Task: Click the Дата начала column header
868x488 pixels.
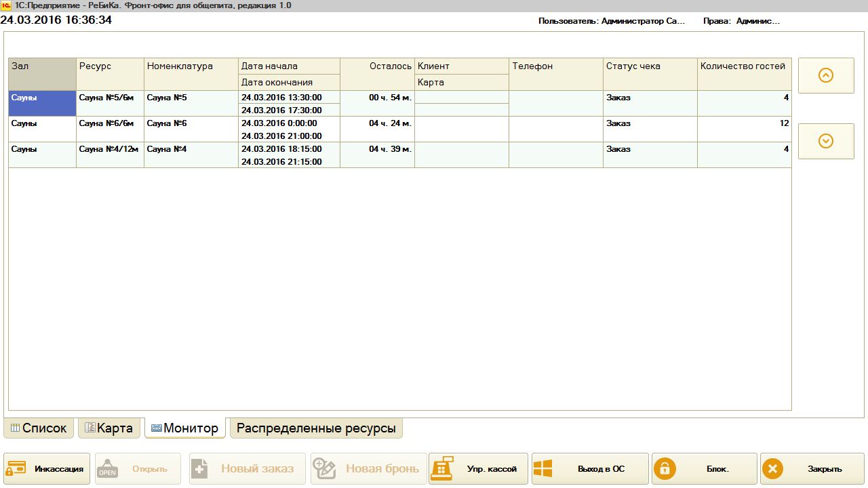Action: (x=289, y=66)
